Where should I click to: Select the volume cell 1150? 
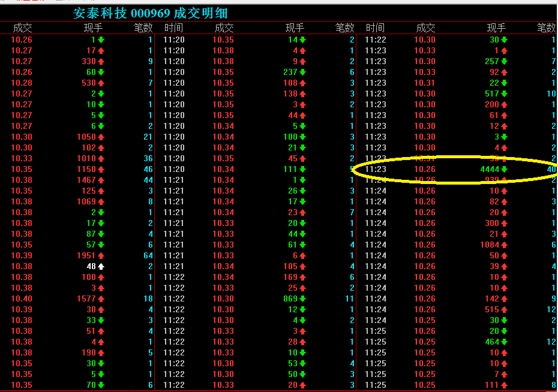click(86, 169)
